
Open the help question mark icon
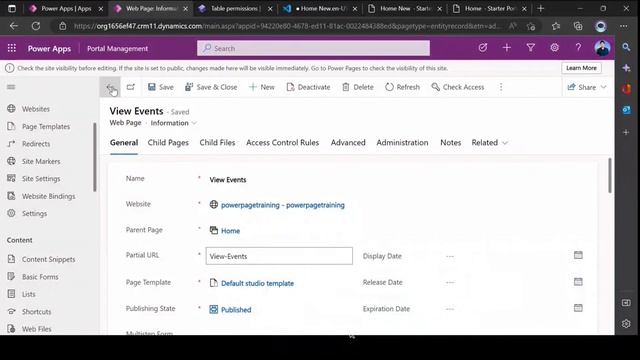pos(578,48)
